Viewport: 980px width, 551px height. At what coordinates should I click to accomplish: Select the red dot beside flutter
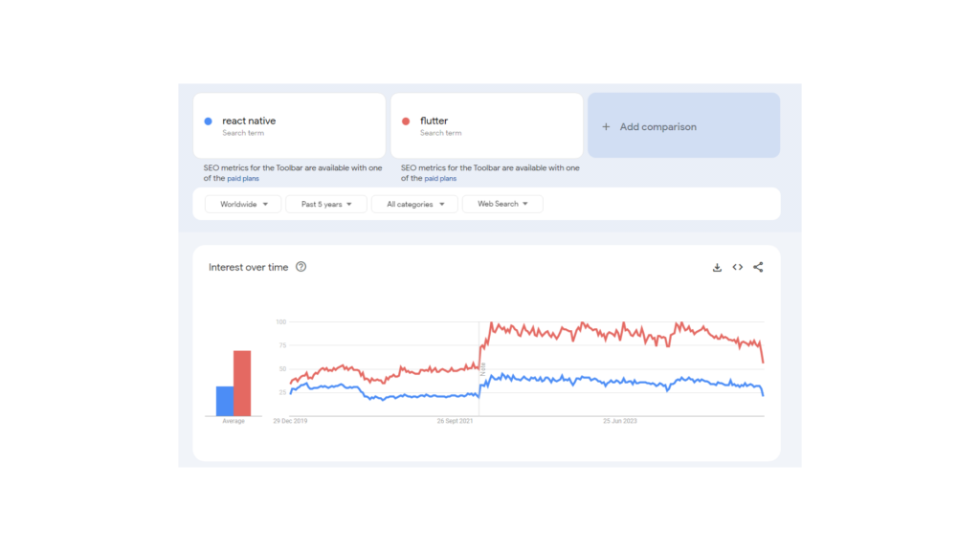(406, 121)
